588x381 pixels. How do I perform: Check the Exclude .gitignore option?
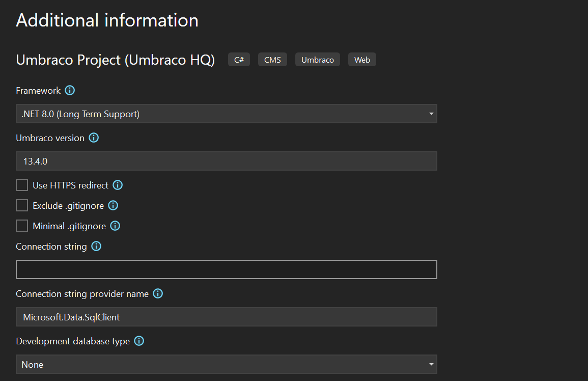tap(22, 205)
